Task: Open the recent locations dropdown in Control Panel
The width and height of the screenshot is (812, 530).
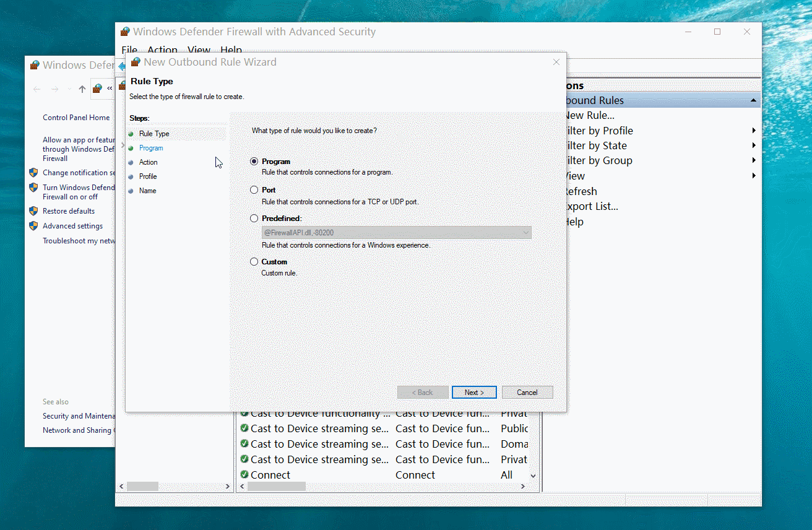Action: (69, 90)
